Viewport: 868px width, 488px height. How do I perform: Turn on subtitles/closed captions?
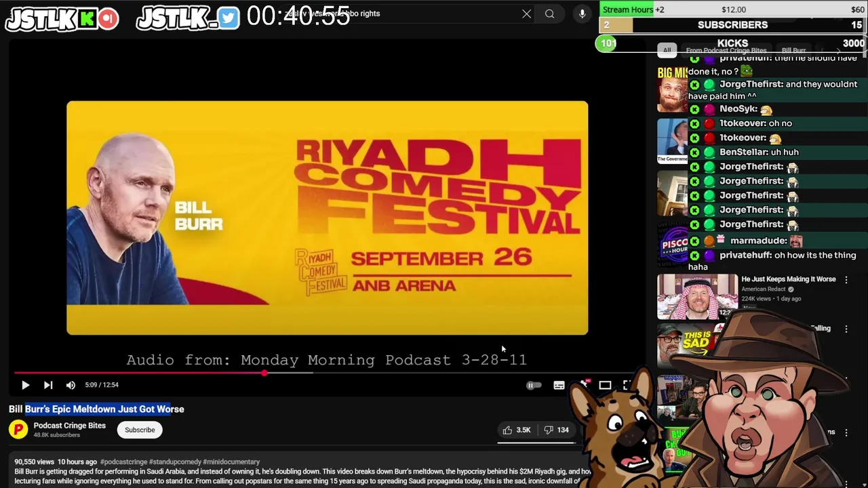point(559,385)
